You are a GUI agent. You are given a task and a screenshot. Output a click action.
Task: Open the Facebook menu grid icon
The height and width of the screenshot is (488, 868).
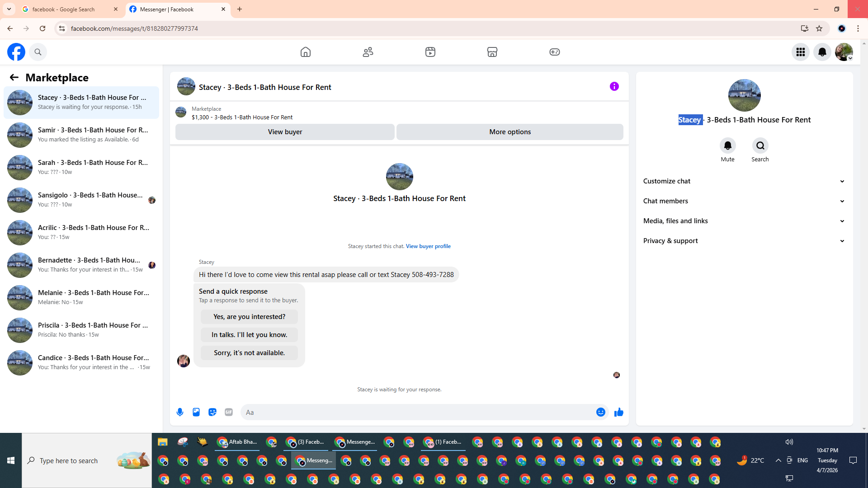tap(801, 52)
